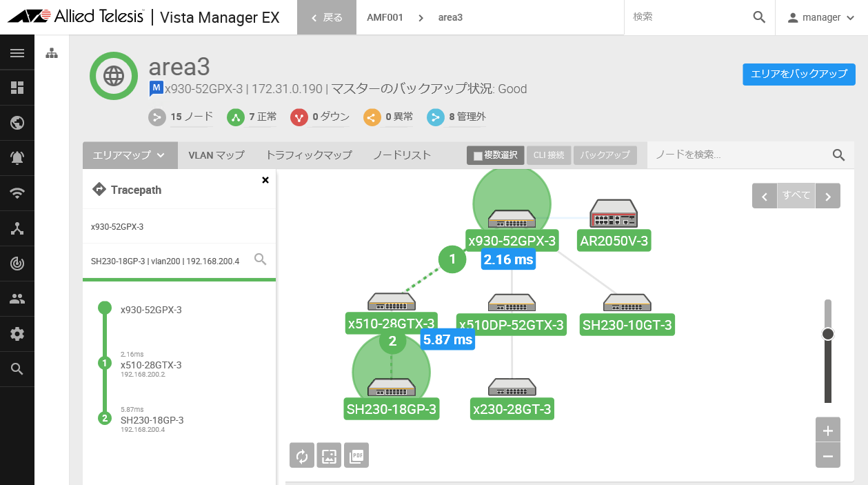Screen dimensions: 868x485
Task: Select SH230-18GP-3 hop in Tracepath list
Action: pos(152,420)
